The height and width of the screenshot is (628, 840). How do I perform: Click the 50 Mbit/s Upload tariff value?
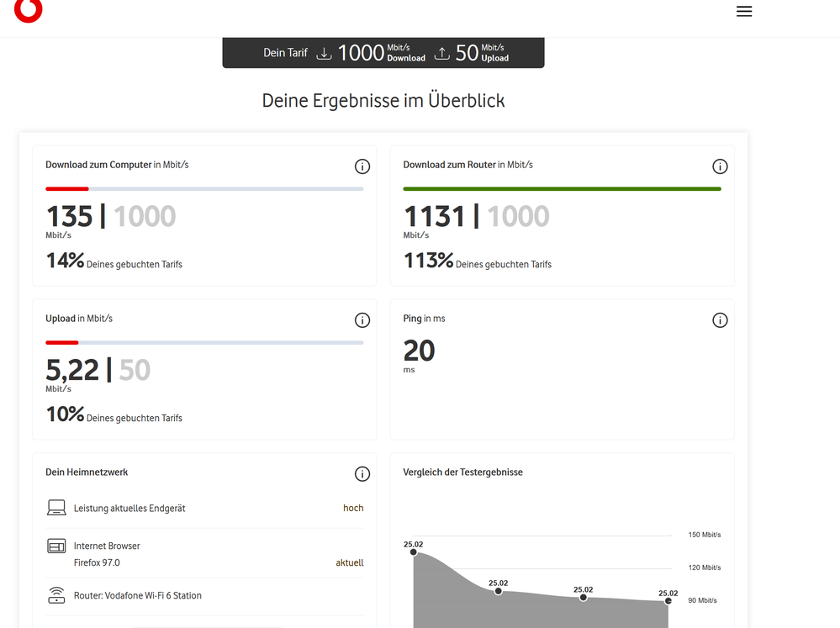(482, 53)
